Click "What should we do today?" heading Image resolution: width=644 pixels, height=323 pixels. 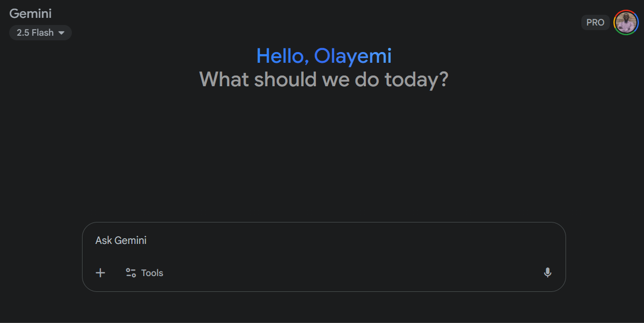(x=324, y=80)
